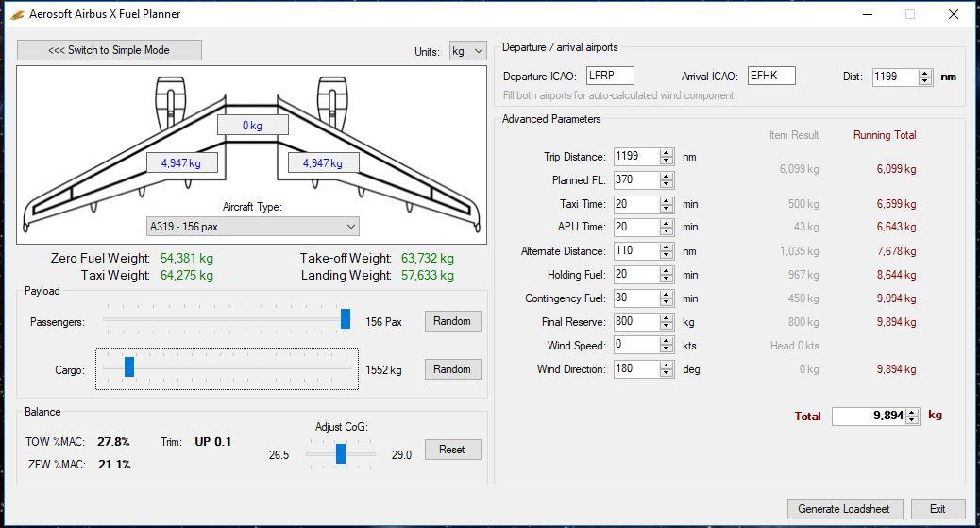Decrease Planned FL using the down arrow
The image size is (980, 528).
point(667,184)
